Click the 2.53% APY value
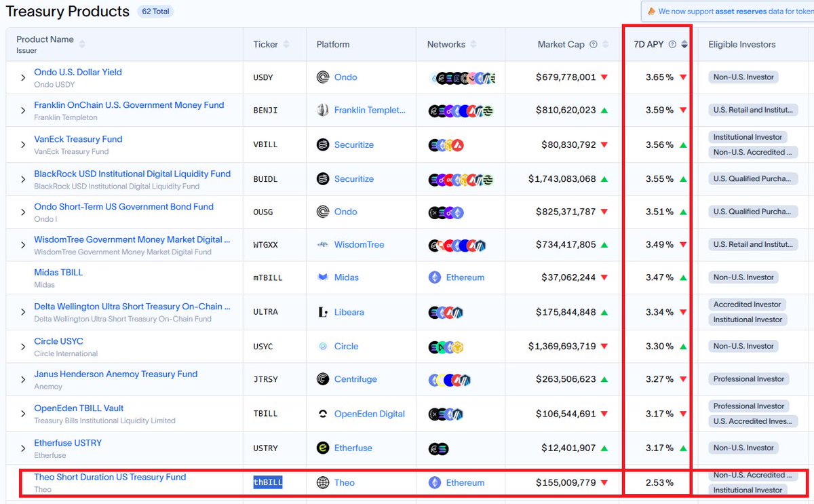Viewport: 814px width, 504px height. click(659, 483)
